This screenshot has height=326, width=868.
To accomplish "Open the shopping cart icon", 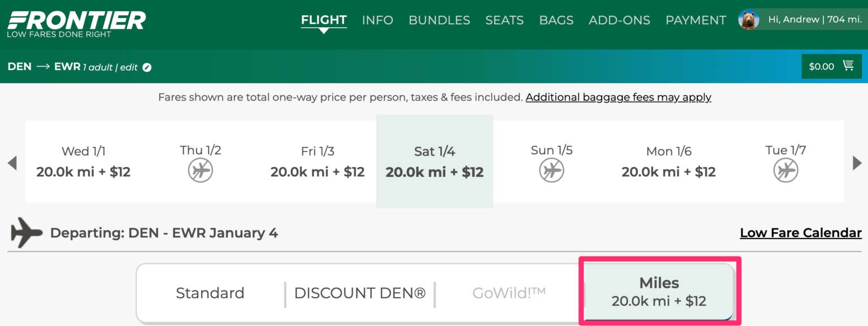I will pyautogui.click(x=848, y=66).
